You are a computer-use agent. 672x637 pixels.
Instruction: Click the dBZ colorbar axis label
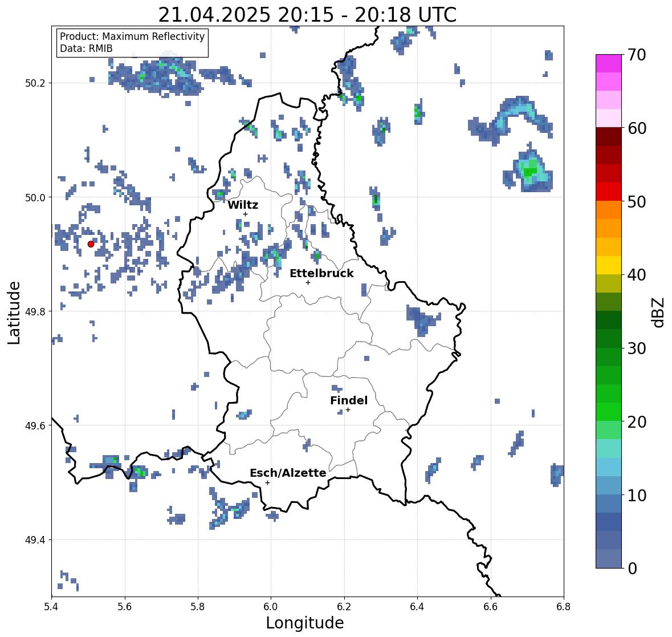(659, 312)
